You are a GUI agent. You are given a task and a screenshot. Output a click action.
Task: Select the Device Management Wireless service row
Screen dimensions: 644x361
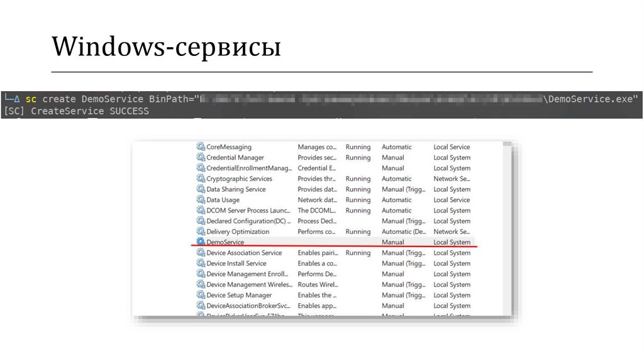pos(249,285)
